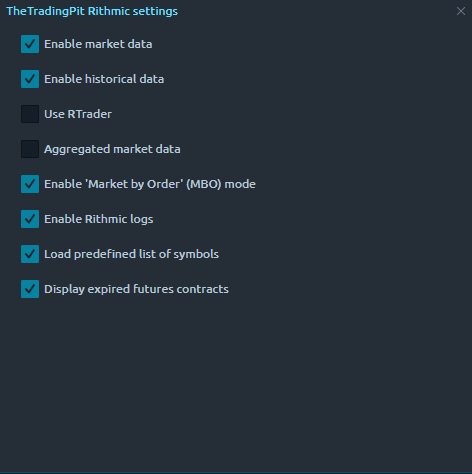The width and height of the screenshot is (472, 474).
Task: Click 'Load predefined list of symbols' label text
Action: click(x=132, y=254)
